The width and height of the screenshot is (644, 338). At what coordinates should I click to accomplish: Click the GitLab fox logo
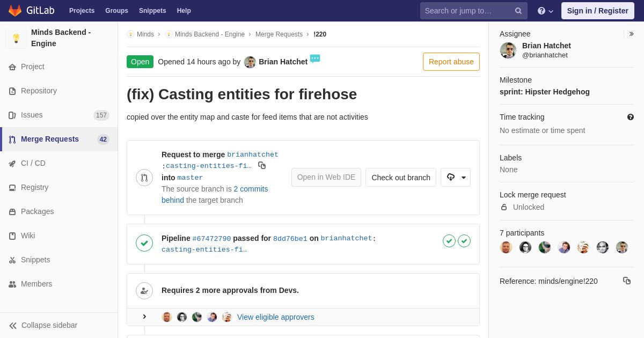click(15, 11)
